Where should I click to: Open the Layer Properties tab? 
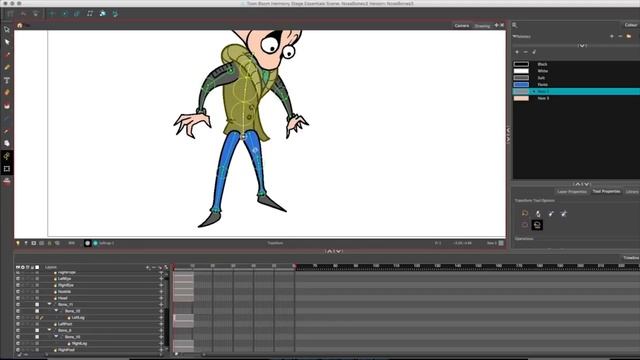[572, 191]
